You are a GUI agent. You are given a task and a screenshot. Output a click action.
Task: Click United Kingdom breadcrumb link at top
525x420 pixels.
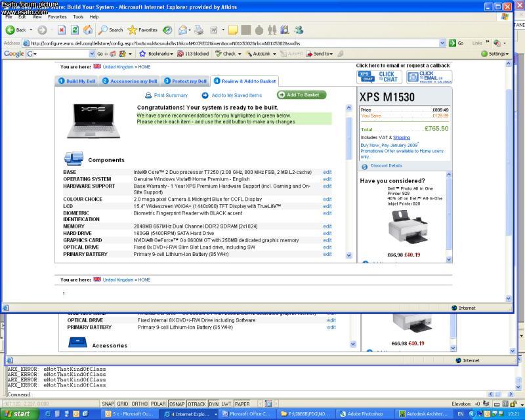coord(118,67)
